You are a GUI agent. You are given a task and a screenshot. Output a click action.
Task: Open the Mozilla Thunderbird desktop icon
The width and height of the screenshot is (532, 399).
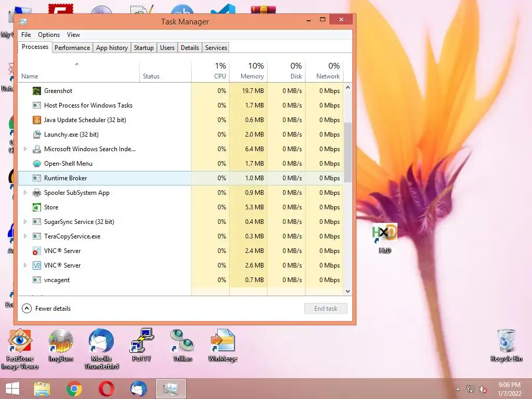pos(101,349)
